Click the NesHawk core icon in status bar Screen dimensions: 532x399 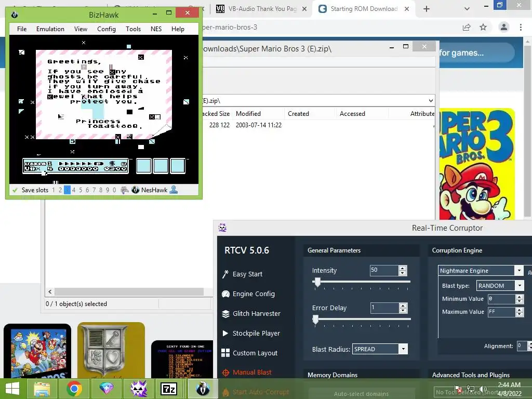[x=135, y=190]
